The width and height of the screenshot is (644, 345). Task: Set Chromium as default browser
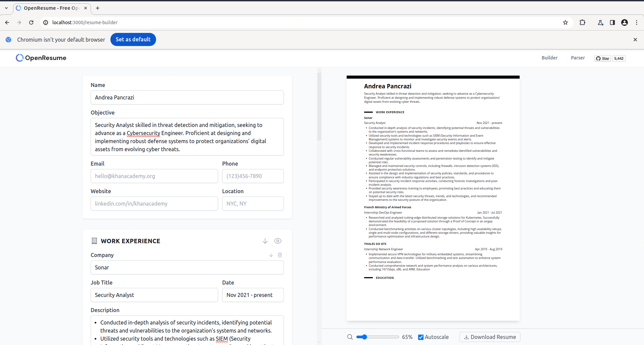[133, 39]
